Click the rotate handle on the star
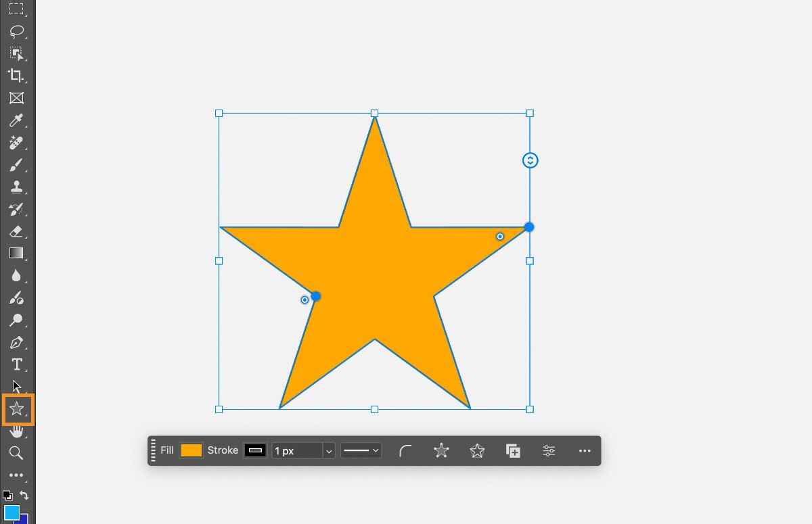 [x=529, y=160]
